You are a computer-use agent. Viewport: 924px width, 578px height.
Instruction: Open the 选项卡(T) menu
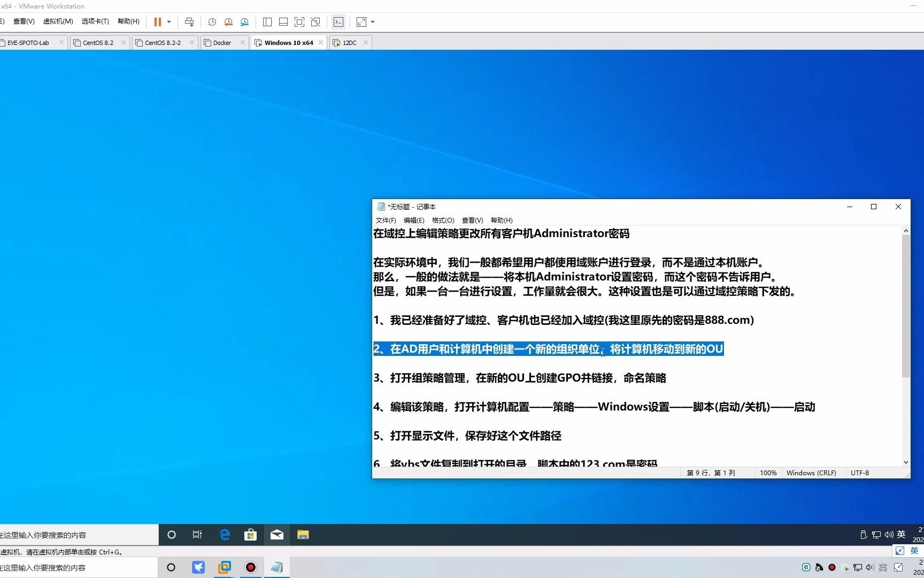[95, 21]
